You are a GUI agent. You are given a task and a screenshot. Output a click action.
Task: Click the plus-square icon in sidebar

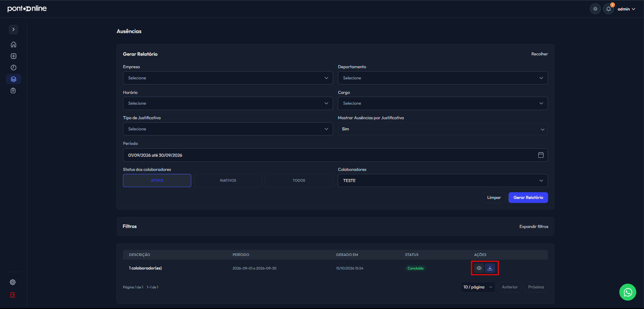pyautogui.click(x=13, y=56)
